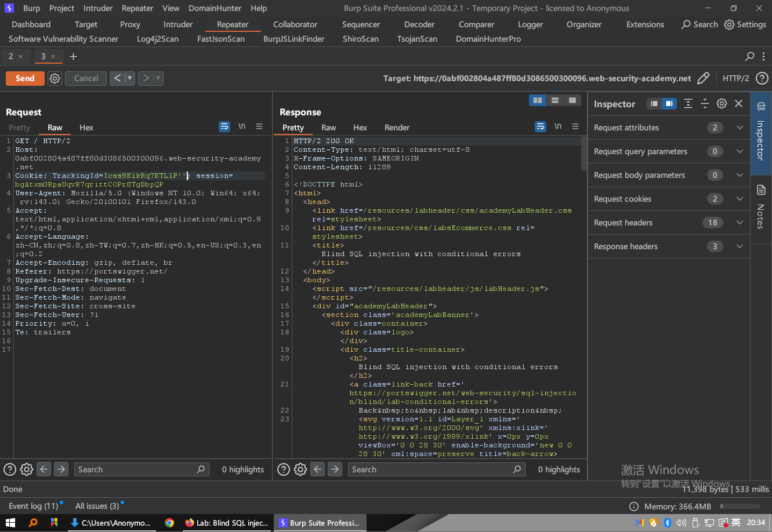Toggle non-printable characters in Response panel
Image resolution: width=772 pixels, height=532 pixels.
[558, 126]
